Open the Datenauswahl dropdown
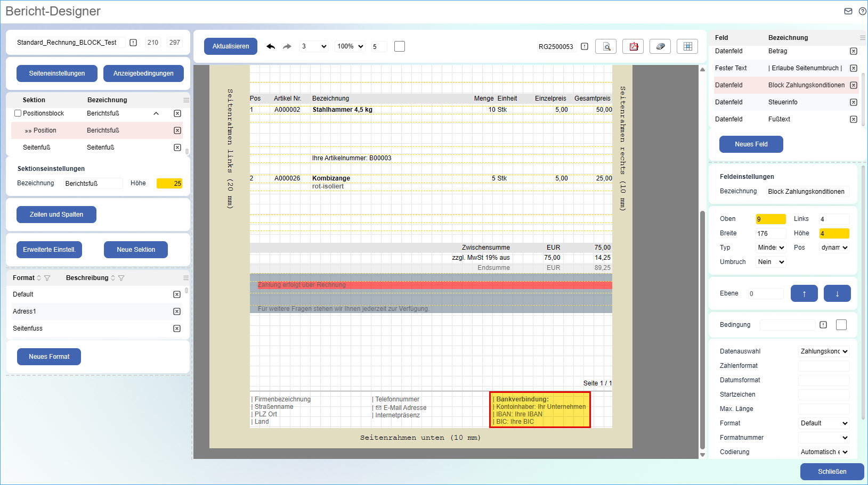 click(x=824, y=351)
